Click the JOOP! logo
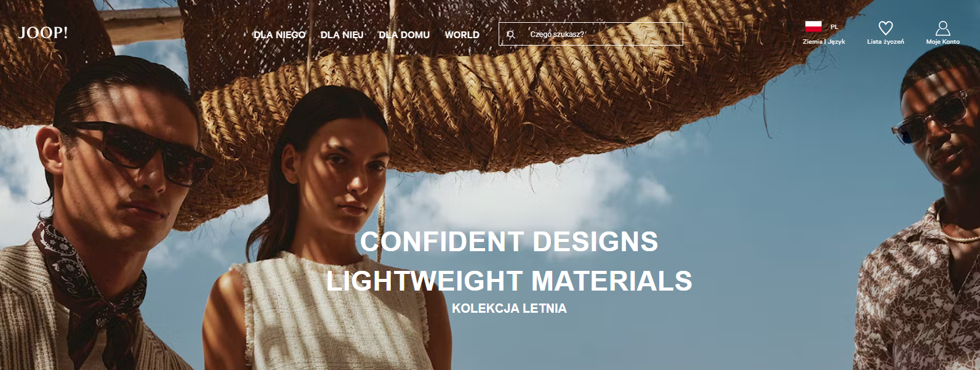 click(x=43, y=33)
